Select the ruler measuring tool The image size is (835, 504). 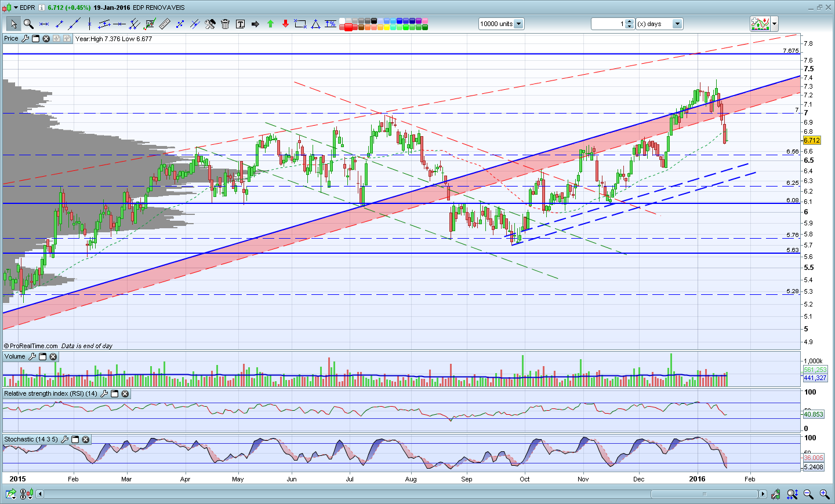165,24
